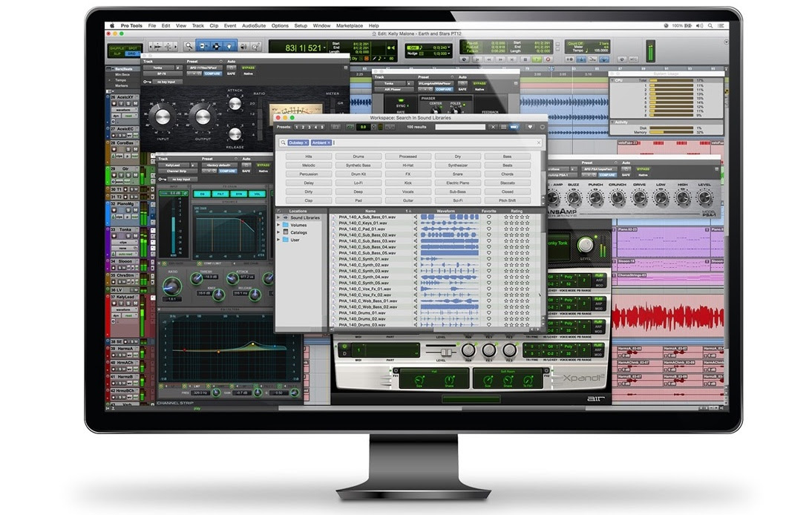Open macOS Spotlight search icon
Screen dimensions: 812x515
710,25
